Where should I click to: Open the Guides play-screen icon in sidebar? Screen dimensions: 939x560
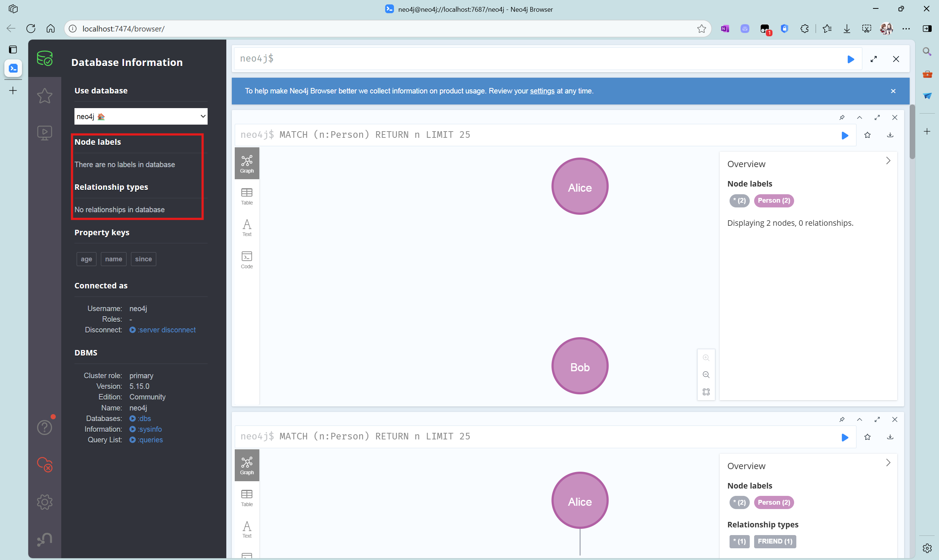tap(44, 133)
